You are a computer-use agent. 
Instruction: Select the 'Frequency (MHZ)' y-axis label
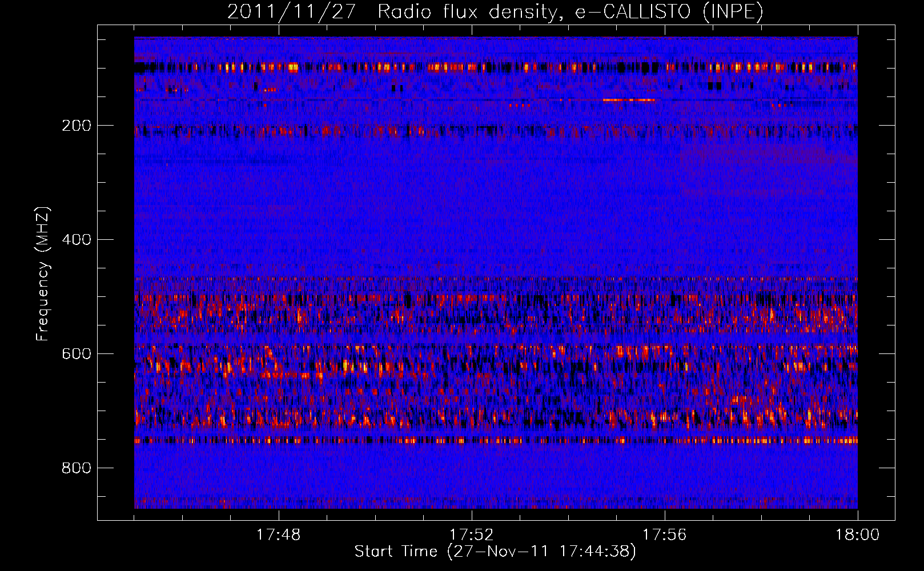pos(43,274)
